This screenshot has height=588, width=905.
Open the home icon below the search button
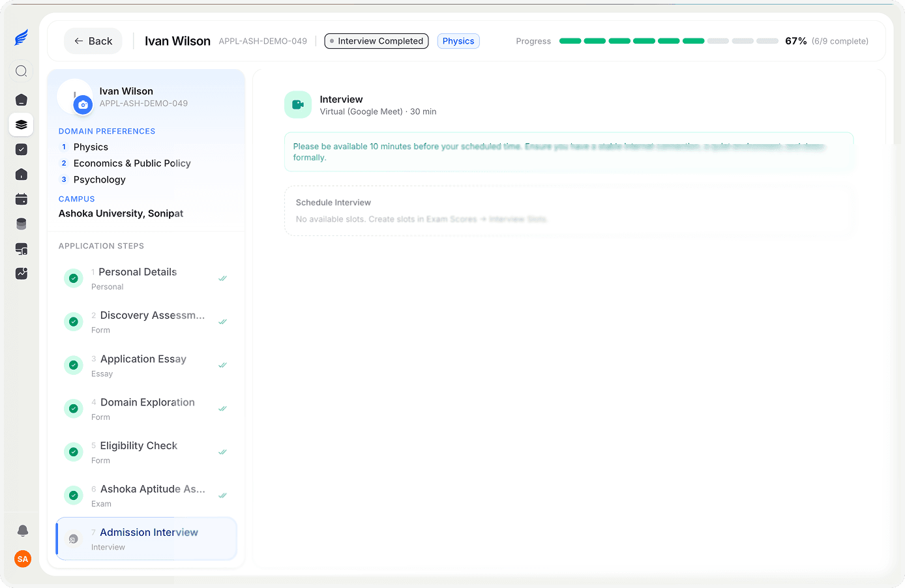click(22, 100)
